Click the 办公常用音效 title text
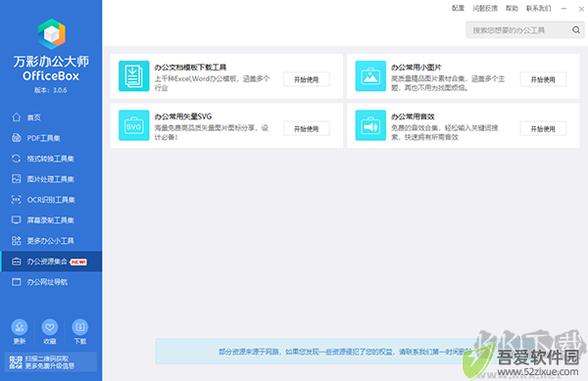 413,117
